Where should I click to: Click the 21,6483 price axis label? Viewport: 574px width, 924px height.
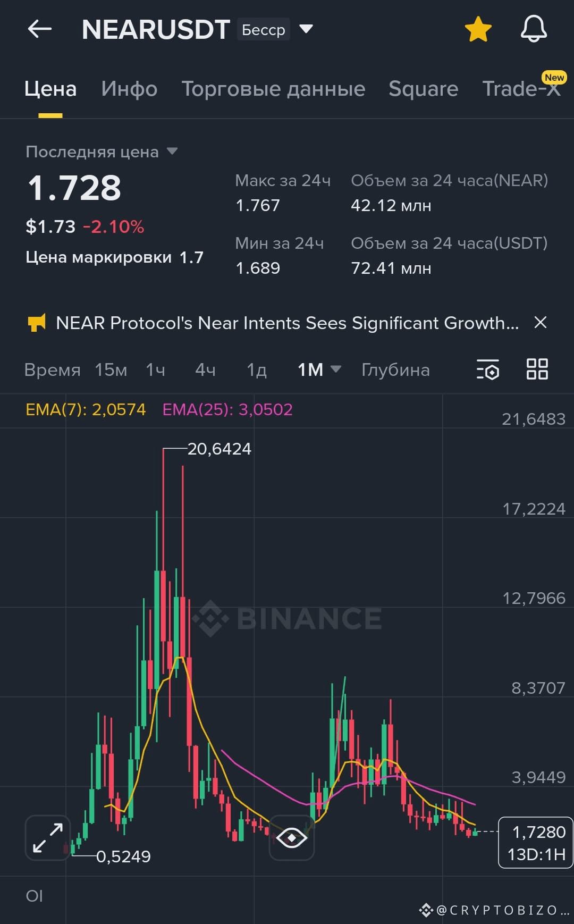tap(534, 419)
